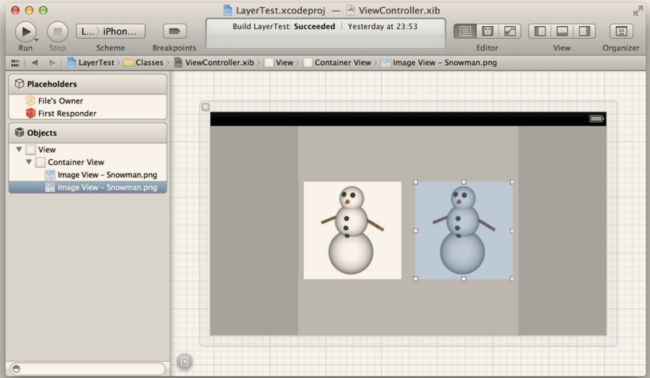Click the battery indicator in simulated status bar
650x378 pixels.
pyautogui.click(x=597, y=119)
